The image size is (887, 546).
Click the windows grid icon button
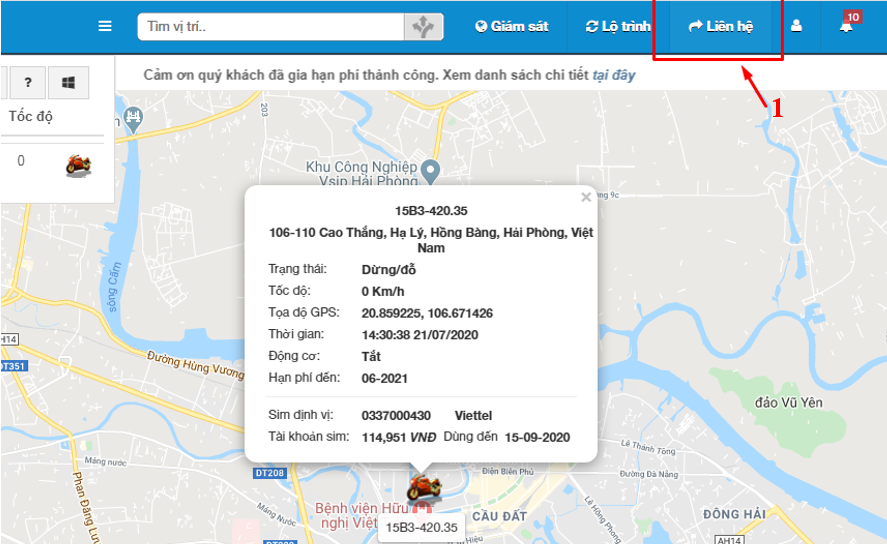click(x=68, y=83)
